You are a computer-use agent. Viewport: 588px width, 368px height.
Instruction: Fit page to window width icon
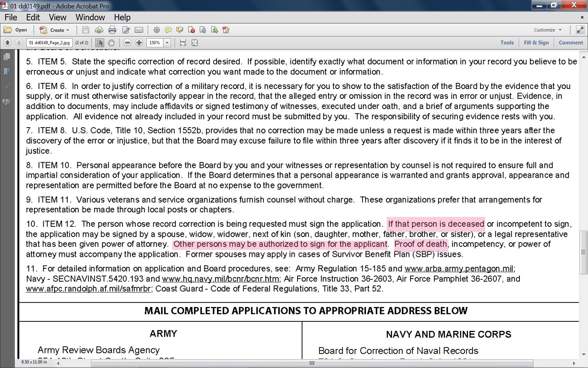183,43
